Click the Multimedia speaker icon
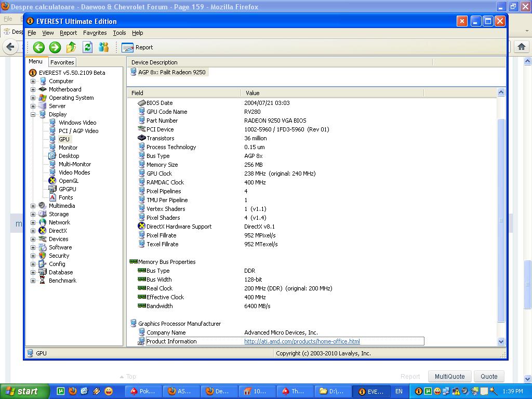This screenshot has height=399, width=532. click(x=43, y=206)
